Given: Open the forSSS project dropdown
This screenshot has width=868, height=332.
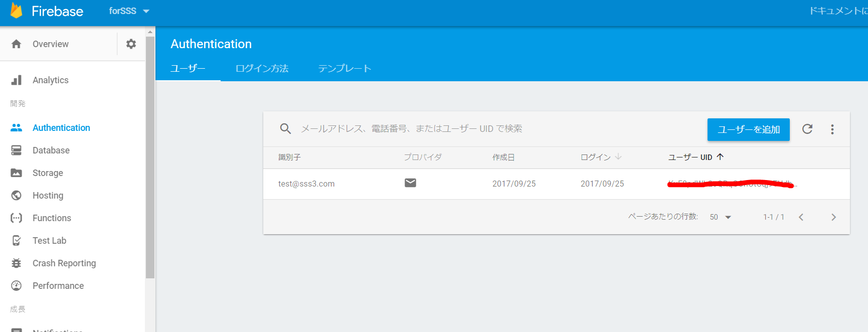Looking at the screenshot, I should 129,11.
